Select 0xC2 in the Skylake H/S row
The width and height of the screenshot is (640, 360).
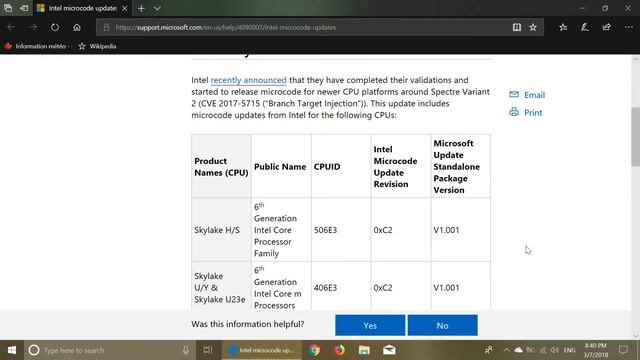click(x=383, y=230)
